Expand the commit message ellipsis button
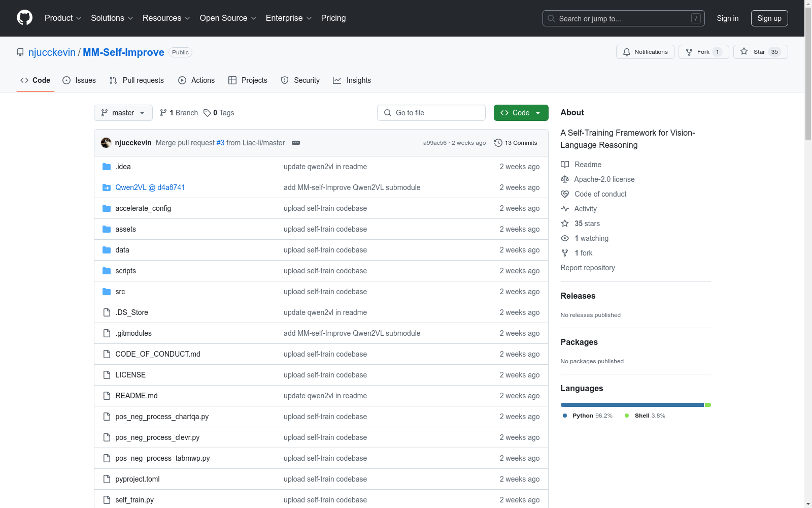This screenshot has width=812, height=508. [x=296, y=143]
